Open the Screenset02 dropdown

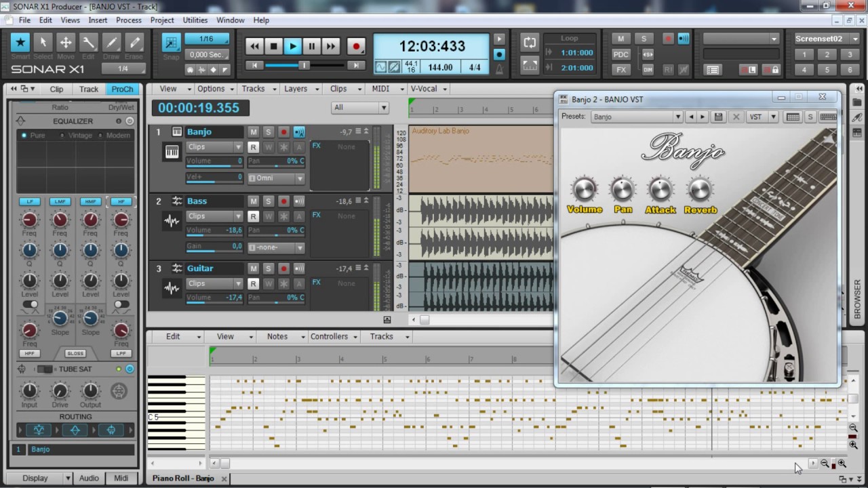tap(856, 39)
